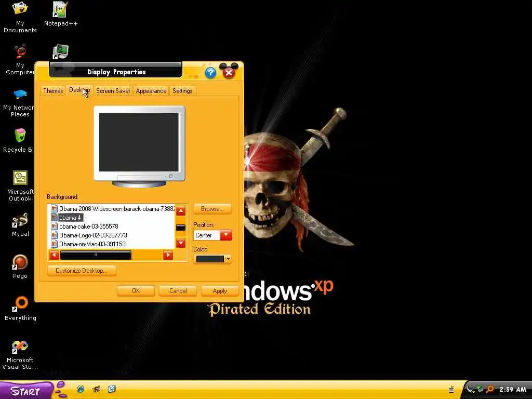Click the blue help question mark button
This screenshot has height=399, width=532.
pos(210,73)
